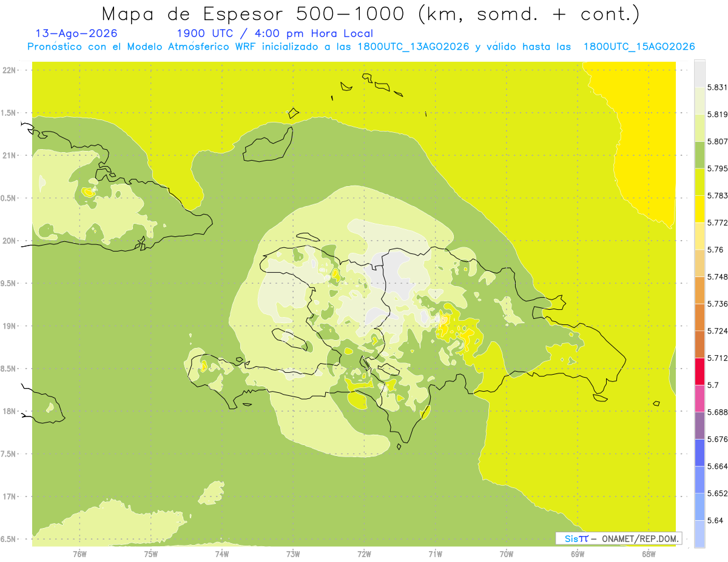Viewport: 728px width, 562px height.
Task: Click the '19N' latitude axis label
Action: click(9, 326)
